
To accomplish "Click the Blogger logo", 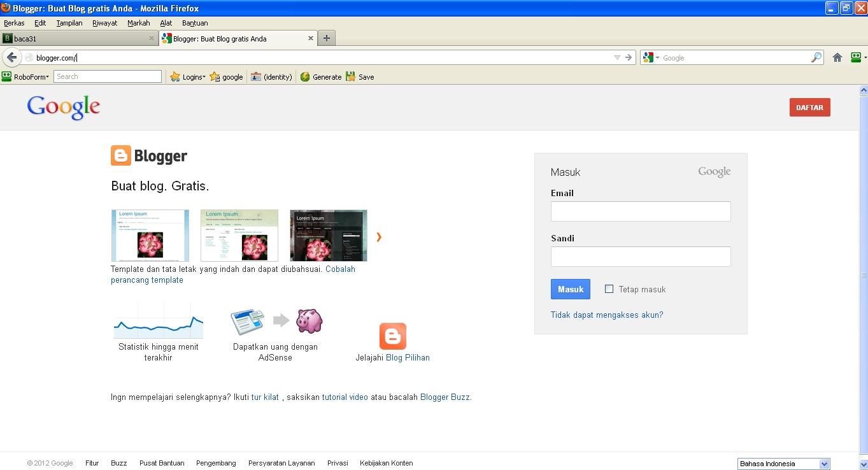I will [x=149, y=155].
